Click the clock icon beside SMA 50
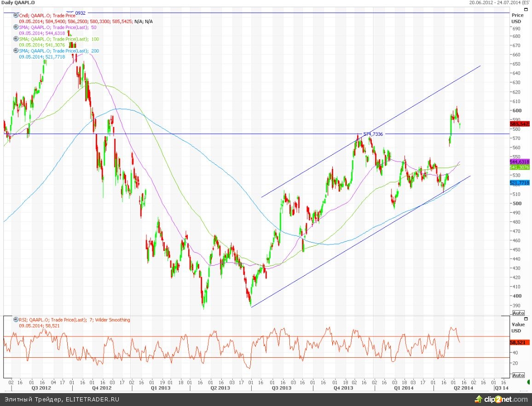This screenshot has height=406, width=532. [x=16, y=28]
